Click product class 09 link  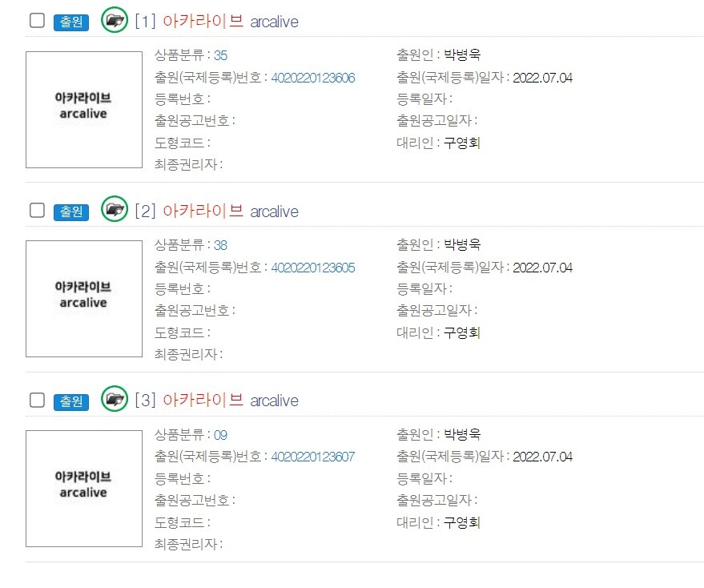pyautogui.click(x=220, y=435)
